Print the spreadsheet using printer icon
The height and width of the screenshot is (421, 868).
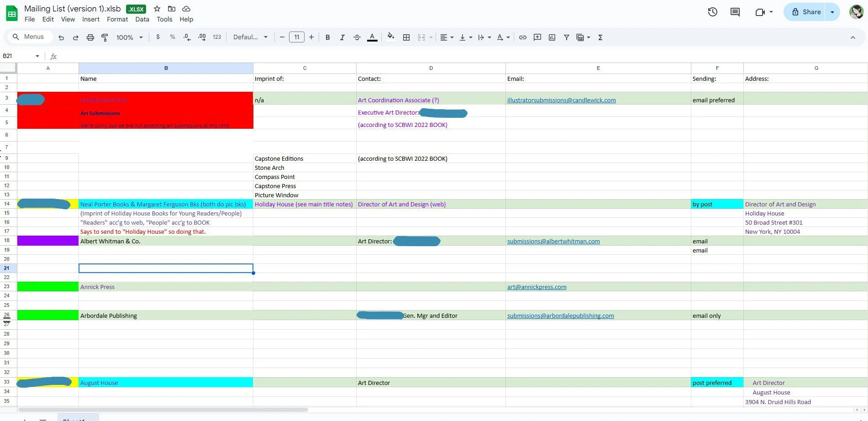[x=90, y=37]
